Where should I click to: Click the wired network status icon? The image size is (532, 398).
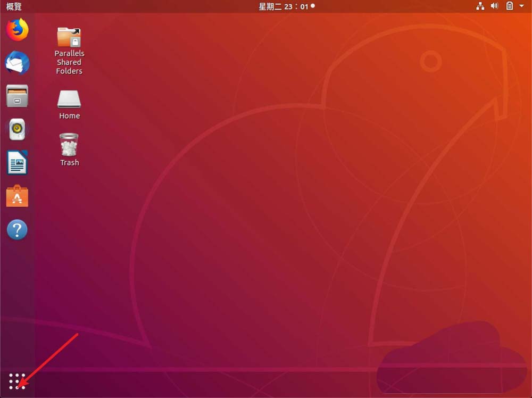(480, 6)
